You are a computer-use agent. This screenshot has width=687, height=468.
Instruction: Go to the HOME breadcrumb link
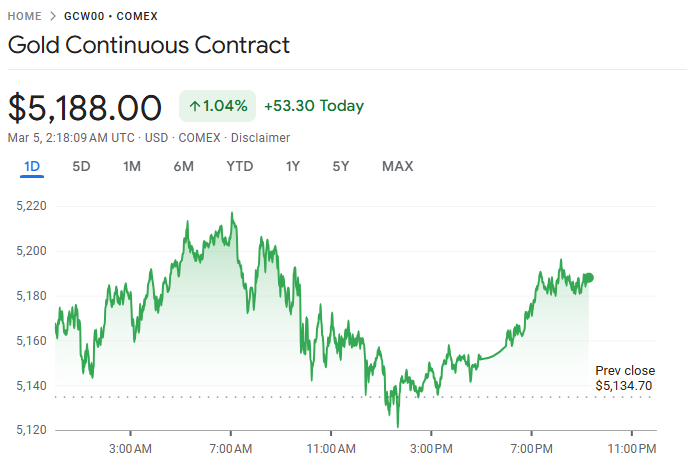coord(24,17)
